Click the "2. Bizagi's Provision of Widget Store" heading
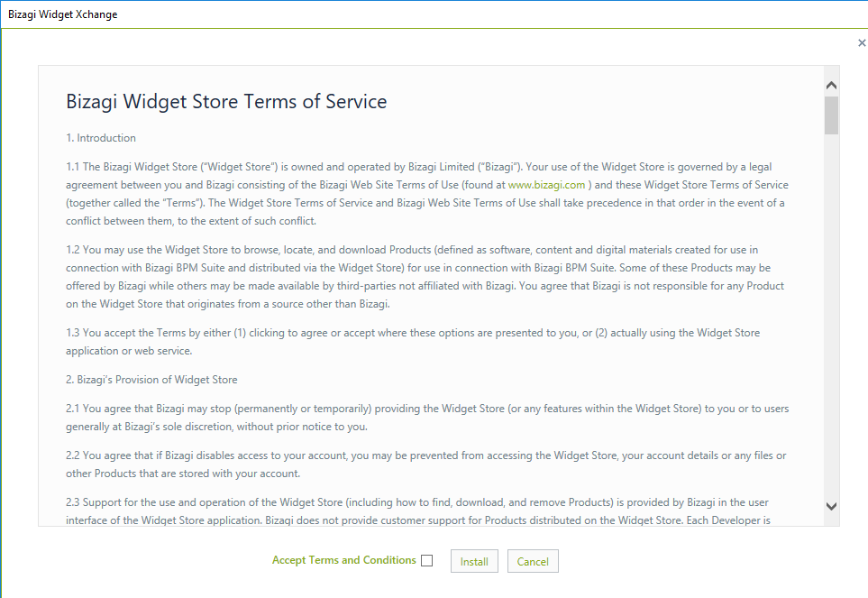868x598 pixels. click(x=151, y=380)
